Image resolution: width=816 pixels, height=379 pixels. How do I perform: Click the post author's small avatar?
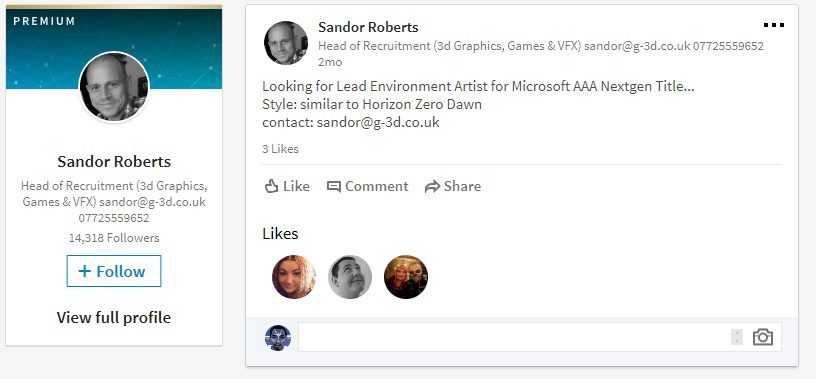(286, 43)
